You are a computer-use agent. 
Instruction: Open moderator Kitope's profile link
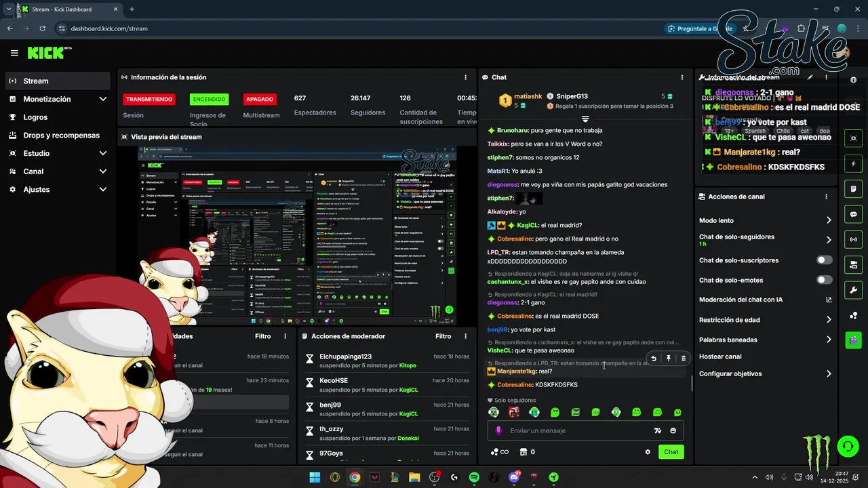[x=408, y=365]
